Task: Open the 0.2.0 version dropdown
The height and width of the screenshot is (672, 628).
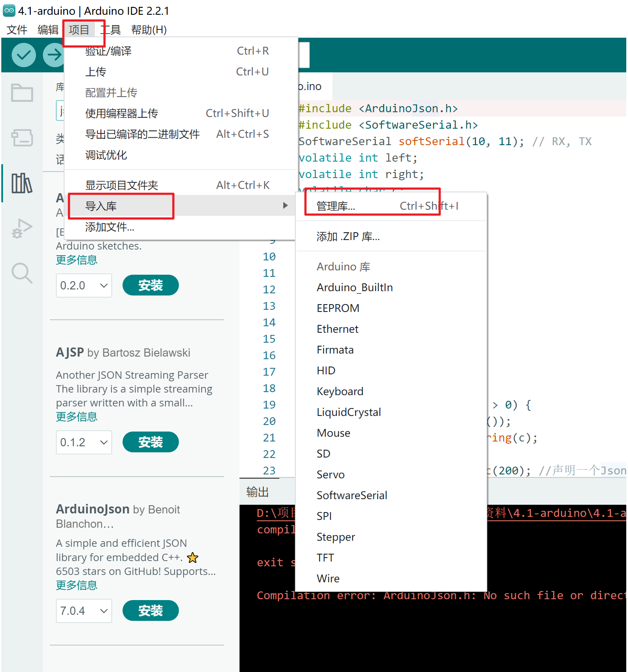Action: (x=84, y=286)
